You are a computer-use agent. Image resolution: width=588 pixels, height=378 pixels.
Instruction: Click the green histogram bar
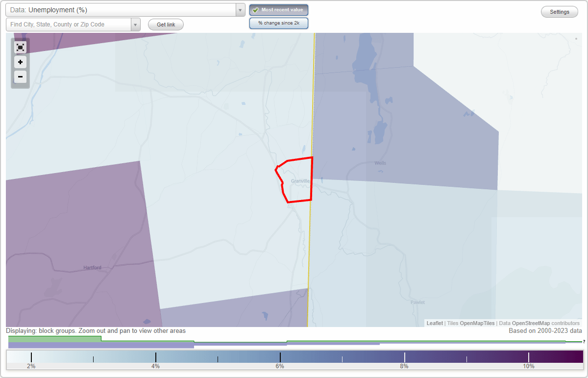[55, 339]
